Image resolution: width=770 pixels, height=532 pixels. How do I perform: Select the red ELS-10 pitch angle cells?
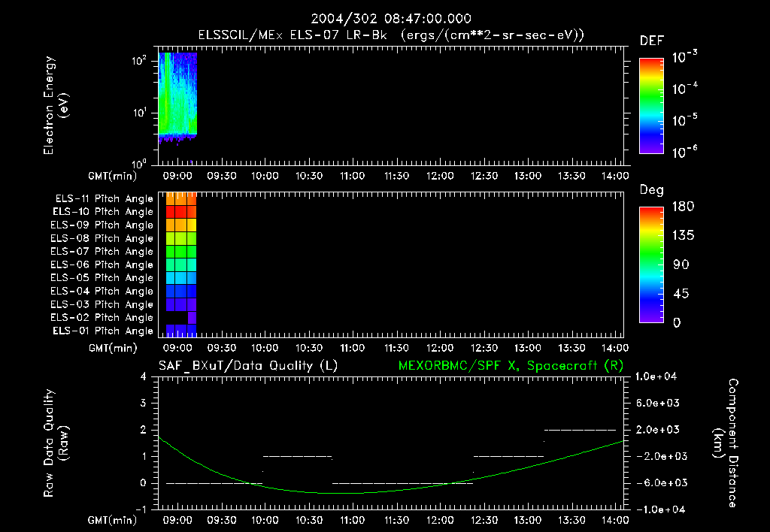pyautogui.click(x=181, y=212)
